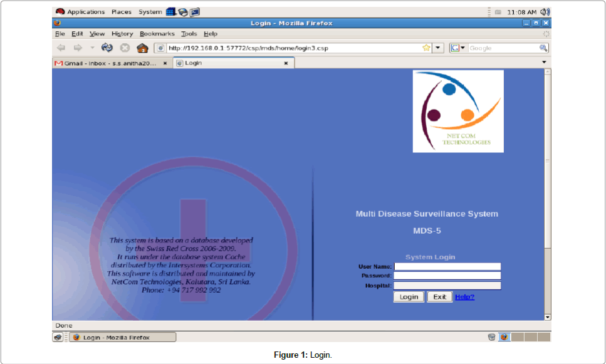Click the Password input field
This screenshot has width=606, height=364.
coord(447,276)
